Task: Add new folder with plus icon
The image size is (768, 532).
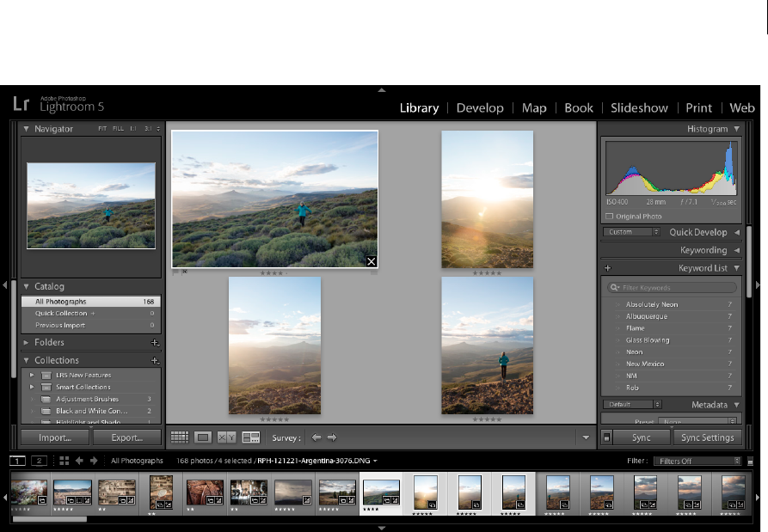Action: point(155,343)
